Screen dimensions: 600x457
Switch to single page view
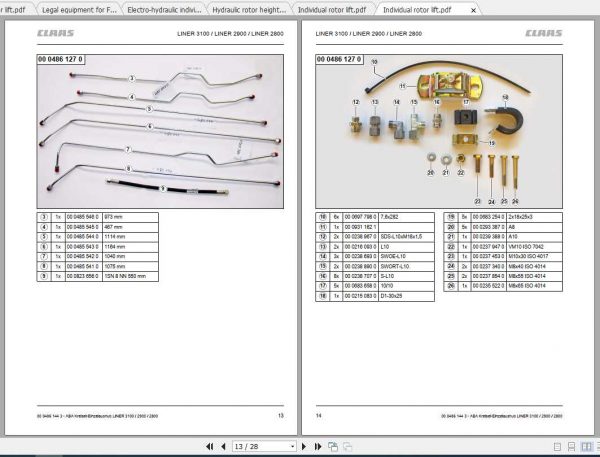(558, 447)
